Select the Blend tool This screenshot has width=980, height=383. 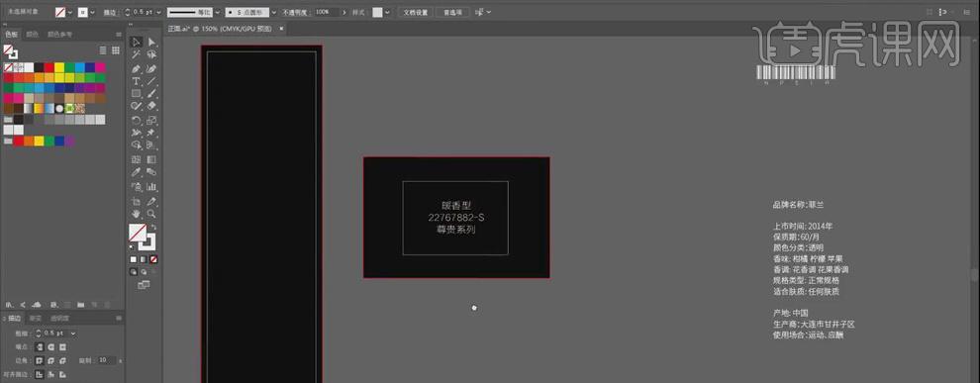point(151,172)
